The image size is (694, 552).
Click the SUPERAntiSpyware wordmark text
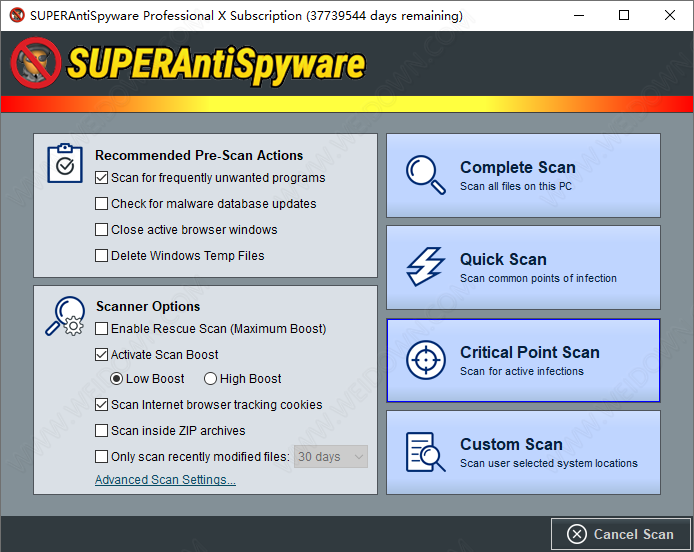[x=216, y=65]
